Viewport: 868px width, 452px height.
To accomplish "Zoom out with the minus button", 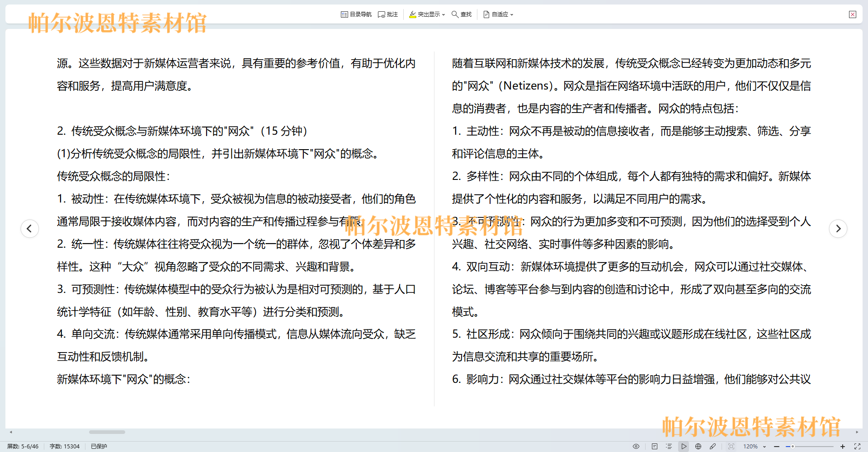I will pos(777,446).
